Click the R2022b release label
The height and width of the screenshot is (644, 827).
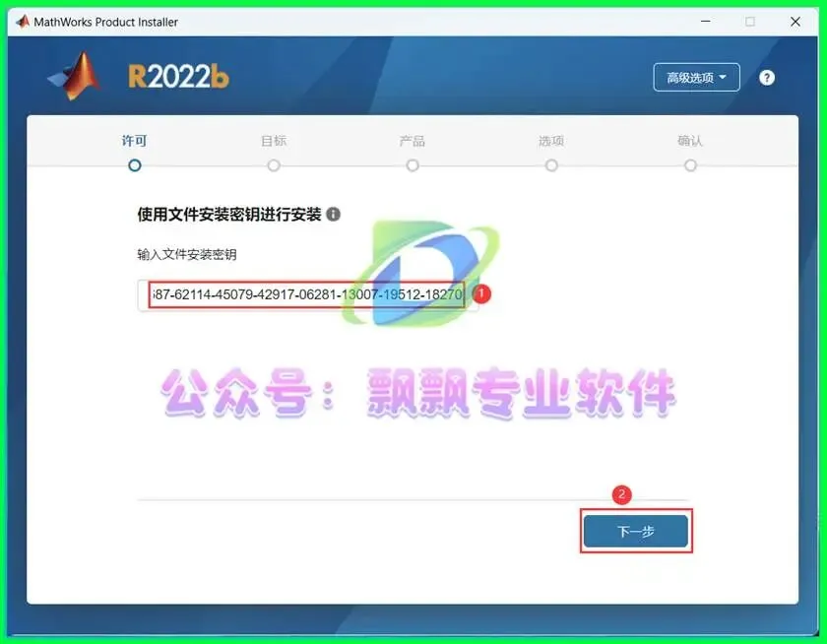tap(178, 77)
